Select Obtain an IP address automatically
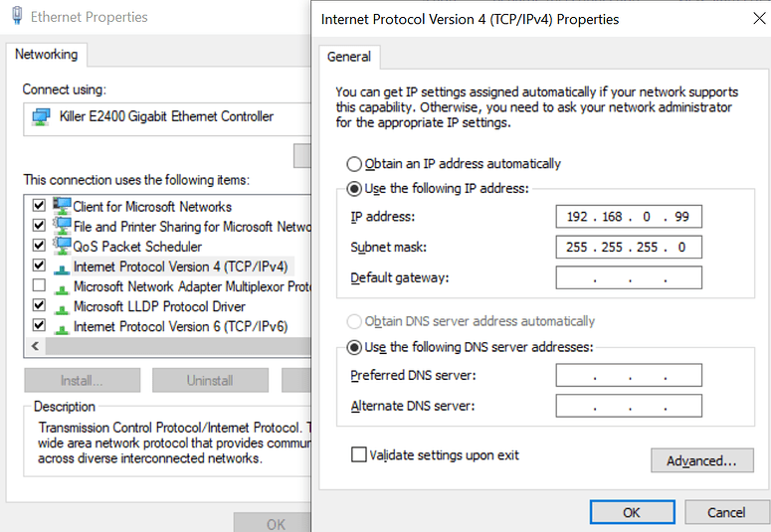Image resolution: width=771 pixels, height=532 pixels. coord(354,164)
